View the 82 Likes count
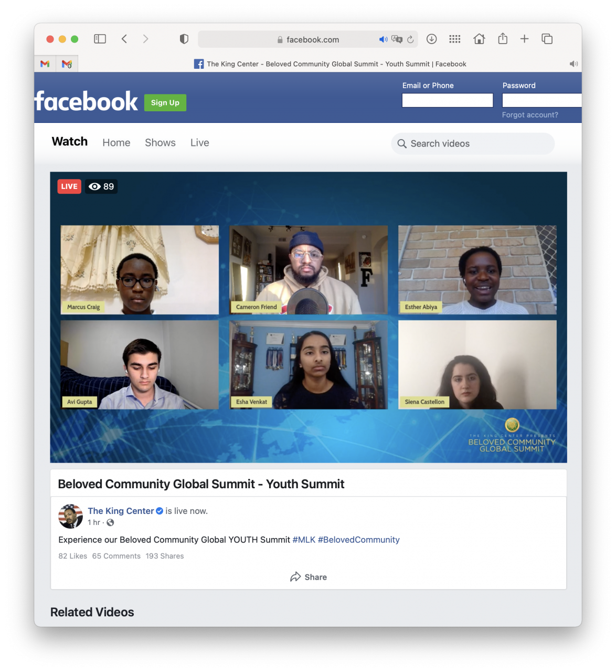Image resolution: width=616 pixels, height=672 pixels. (x=73, y=556)
